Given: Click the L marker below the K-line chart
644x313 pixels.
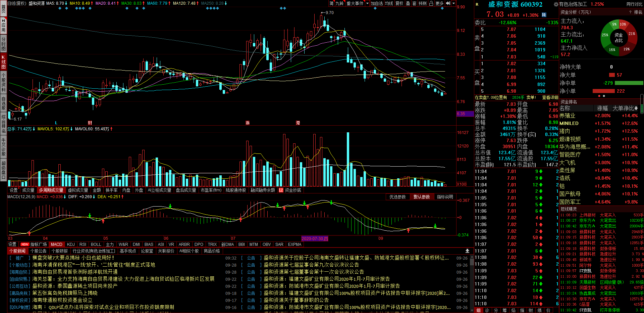Looking at the screenshot, I should click(x=56, y=123).
